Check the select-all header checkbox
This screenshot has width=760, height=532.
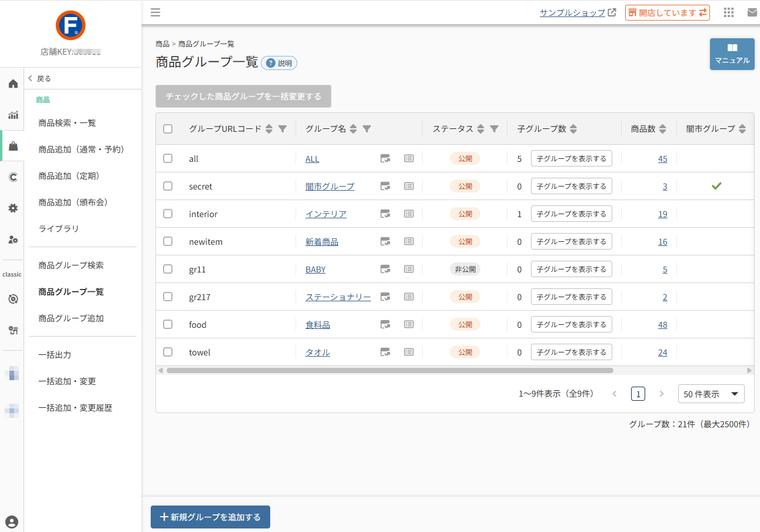(168, 129)
